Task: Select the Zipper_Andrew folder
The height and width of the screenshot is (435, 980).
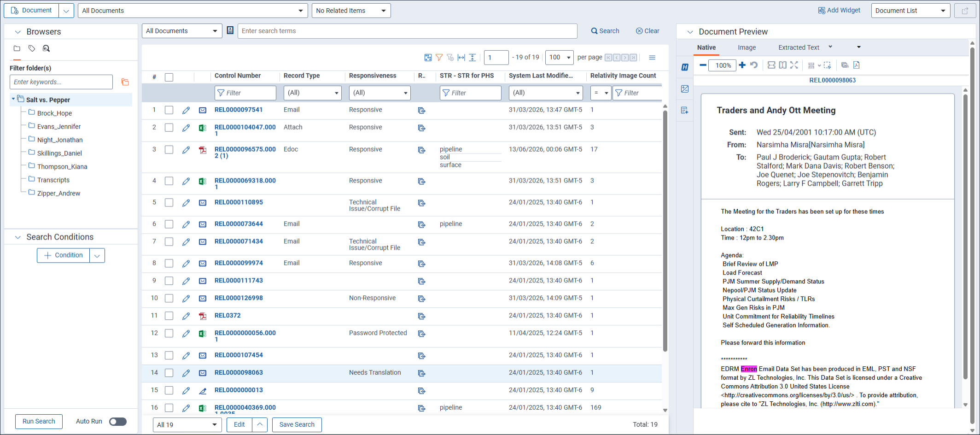Action: (58, 194)
